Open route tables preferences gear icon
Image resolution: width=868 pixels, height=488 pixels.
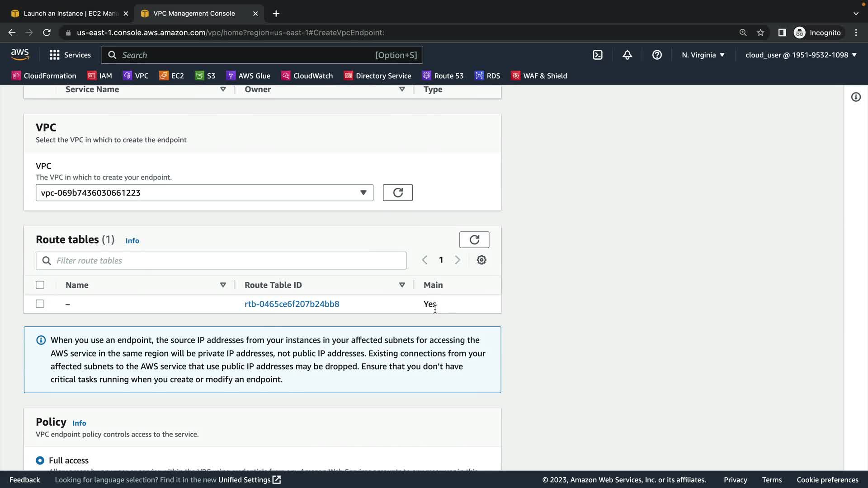pyautogui.click(x=481, y=260)
